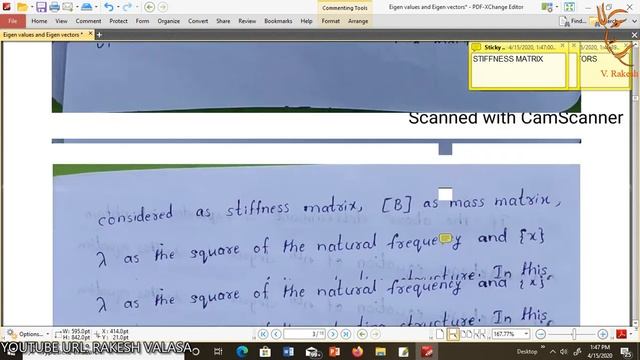Open Task View on taskbar
The height and width of the screenshot is (360, 640).
coord(218,351)
